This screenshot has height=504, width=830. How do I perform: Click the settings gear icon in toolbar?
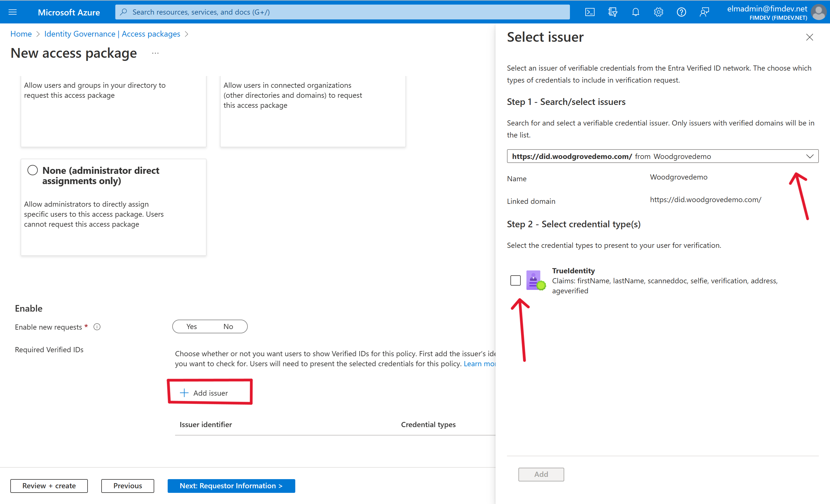coord(658,12)
